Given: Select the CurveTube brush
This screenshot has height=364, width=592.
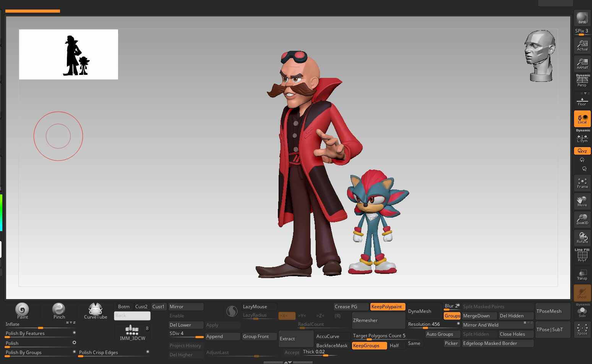Looking at the screenshot, I should (96, 311).
